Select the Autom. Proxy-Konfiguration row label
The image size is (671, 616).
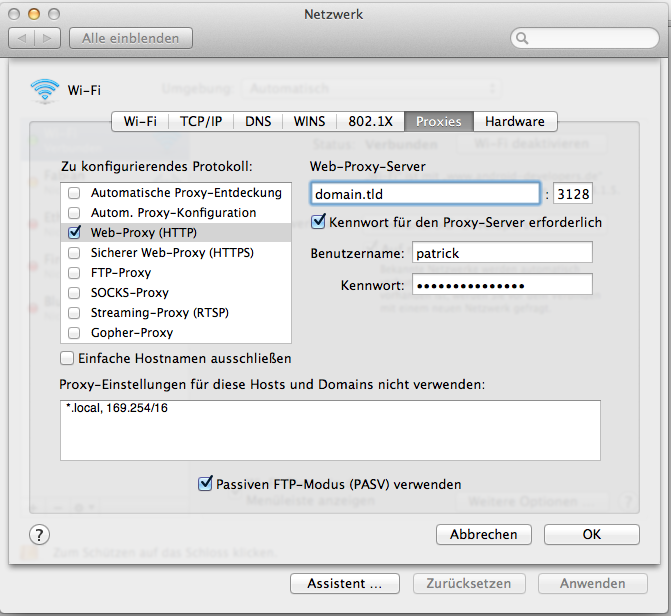pos(173,213)
